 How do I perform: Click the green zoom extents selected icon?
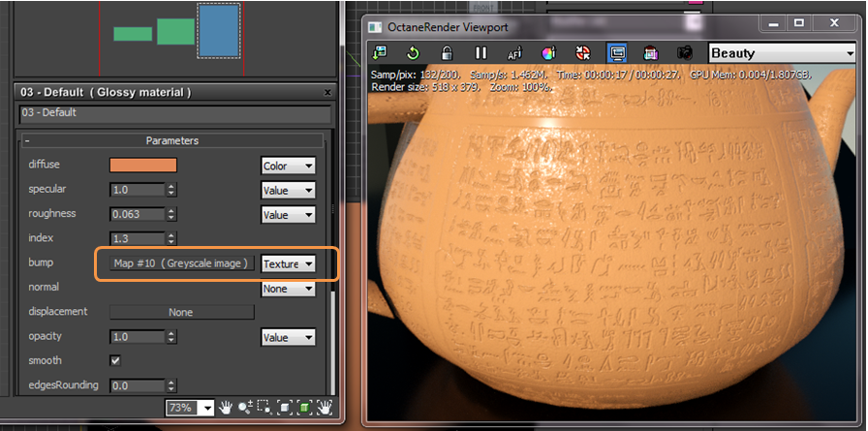click(x=304, y=409)
